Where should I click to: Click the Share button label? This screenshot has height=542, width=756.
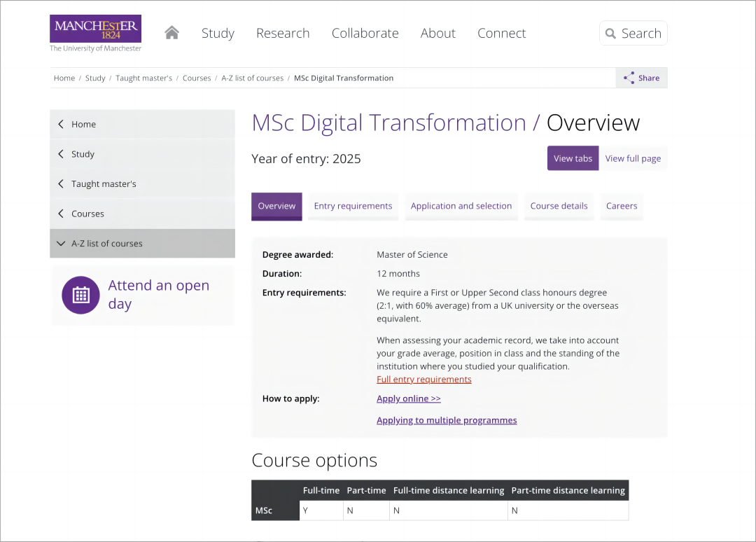tap(649, 78)
